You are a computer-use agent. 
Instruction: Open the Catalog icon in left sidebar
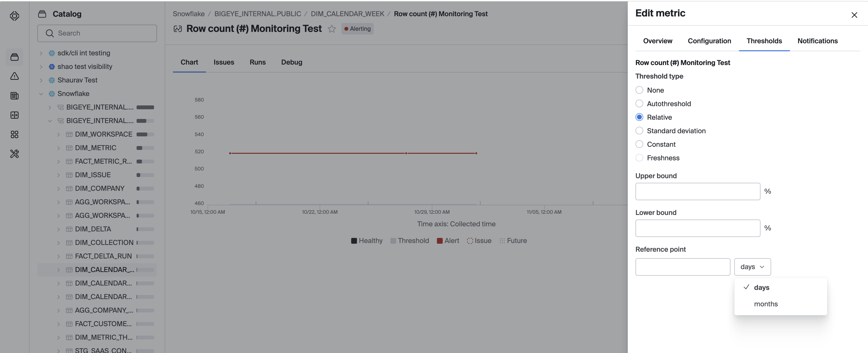click(x=15, y=57)
